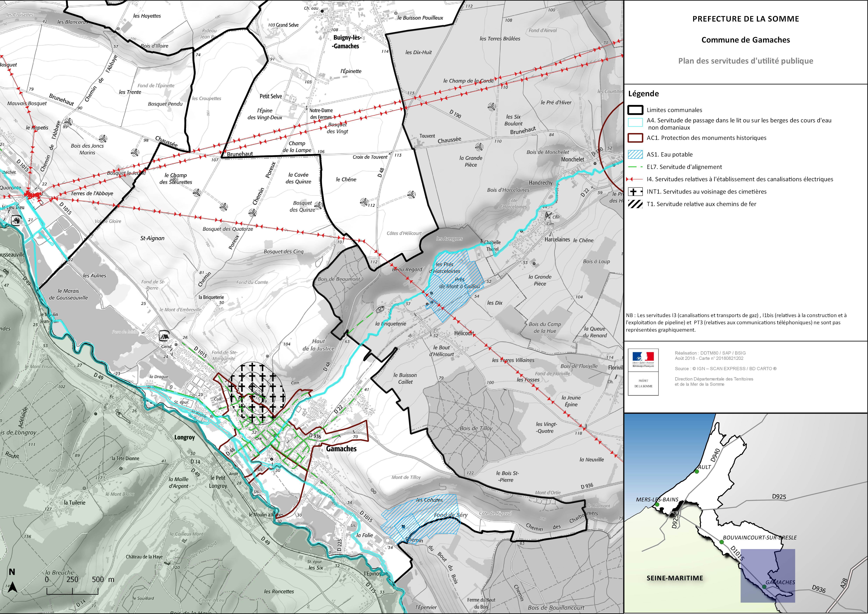Image resolution: width=868 pixels, height=614 pixels.
Task: Click the AS1 Eau potable hatched symbol
Action: [x=635, y=154]
